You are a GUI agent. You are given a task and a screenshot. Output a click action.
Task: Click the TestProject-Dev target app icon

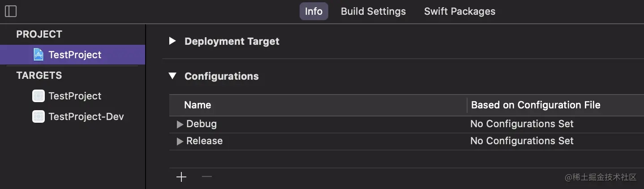point(39,116)
